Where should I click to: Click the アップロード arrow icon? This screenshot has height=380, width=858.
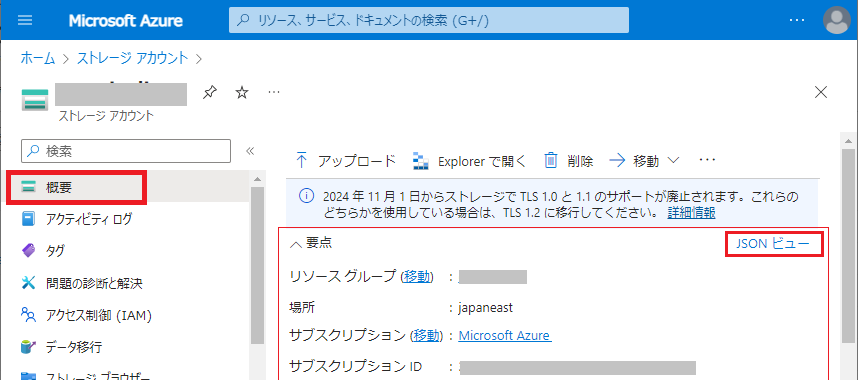302,160
